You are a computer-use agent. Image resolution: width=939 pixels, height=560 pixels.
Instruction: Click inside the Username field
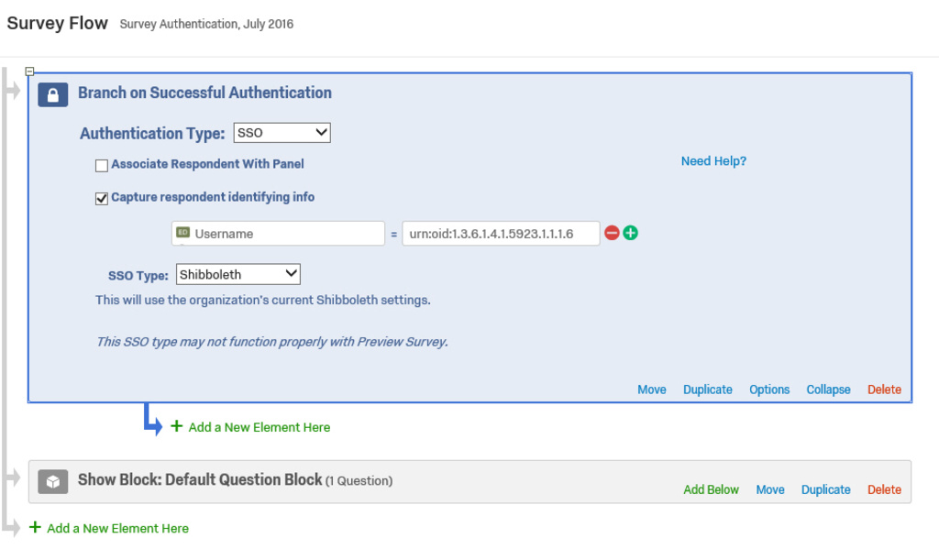tap(284, 233)
